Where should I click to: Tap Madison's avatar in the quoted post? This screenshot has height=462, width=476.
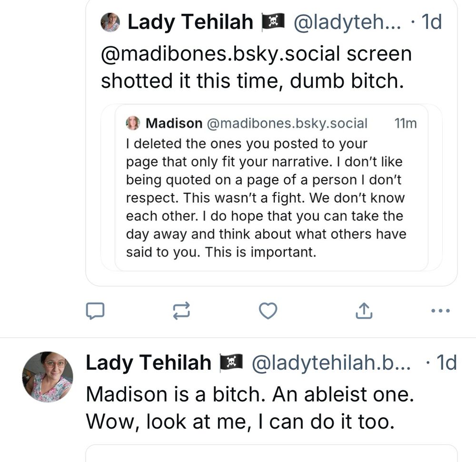tap(133, 123)
